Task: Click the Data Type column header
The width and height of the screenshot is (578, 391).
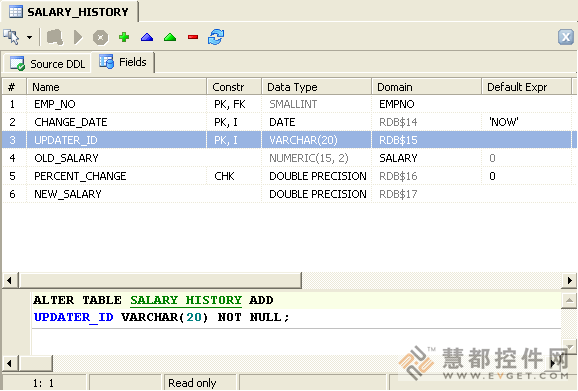Action: point(317,87)
